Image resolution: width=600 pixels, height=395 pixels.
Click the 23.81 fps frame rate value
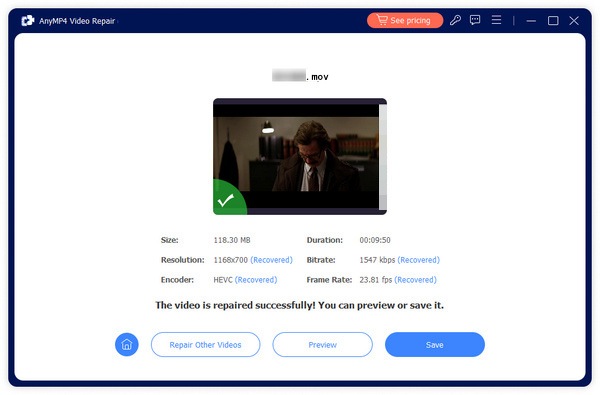coord(375,280)
